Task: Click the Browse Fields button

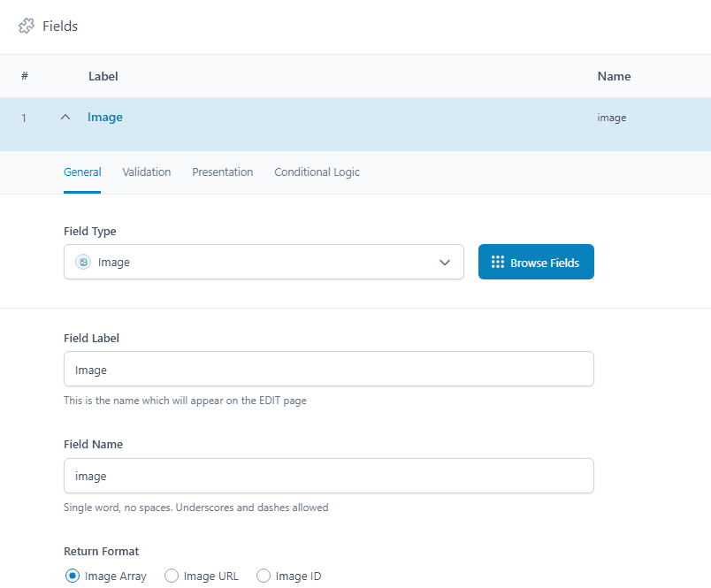Action: coord(536,262)
